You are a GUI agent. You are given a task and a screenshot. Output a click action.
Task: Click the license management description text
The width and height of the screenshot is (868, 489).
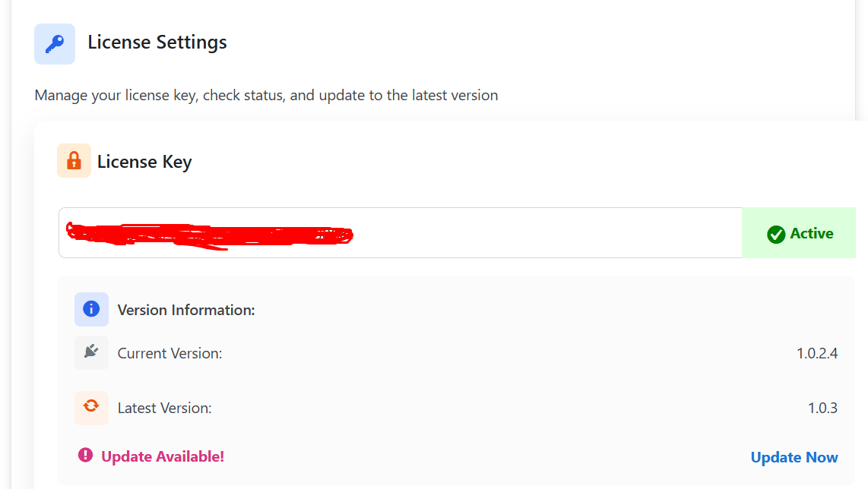(x=266, y=96)
